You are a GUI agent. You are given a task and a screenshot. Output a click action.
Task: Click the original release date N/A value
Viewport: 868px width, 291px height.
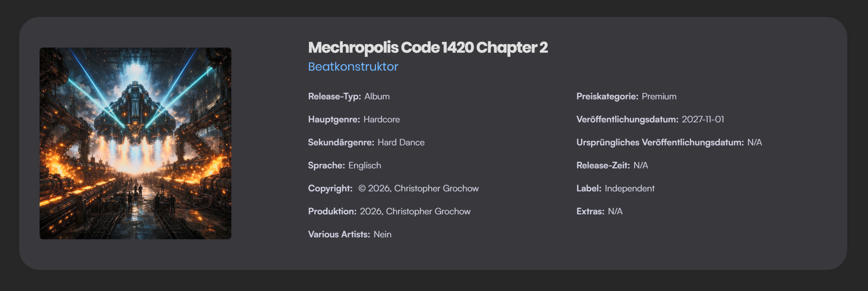tap(754, 142)
